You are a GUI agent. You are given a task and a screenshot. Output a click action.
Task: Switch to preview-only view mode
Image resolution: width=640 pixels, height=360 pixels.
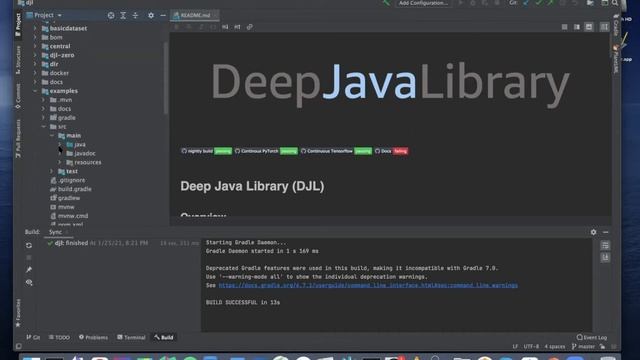coord(589,27)
